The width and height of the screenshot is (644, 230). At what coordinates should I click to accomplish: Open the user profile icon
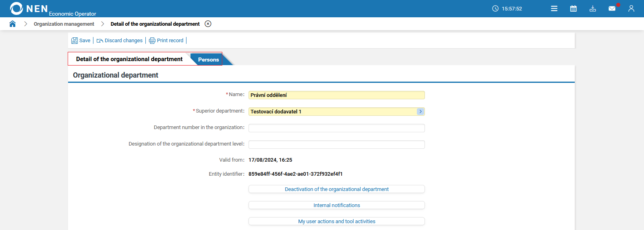coord(631,8)
